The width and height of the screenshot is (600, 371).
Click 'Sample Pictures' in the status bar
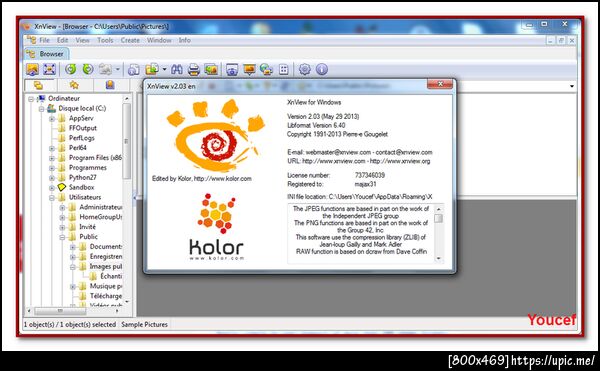click(144, 325)
